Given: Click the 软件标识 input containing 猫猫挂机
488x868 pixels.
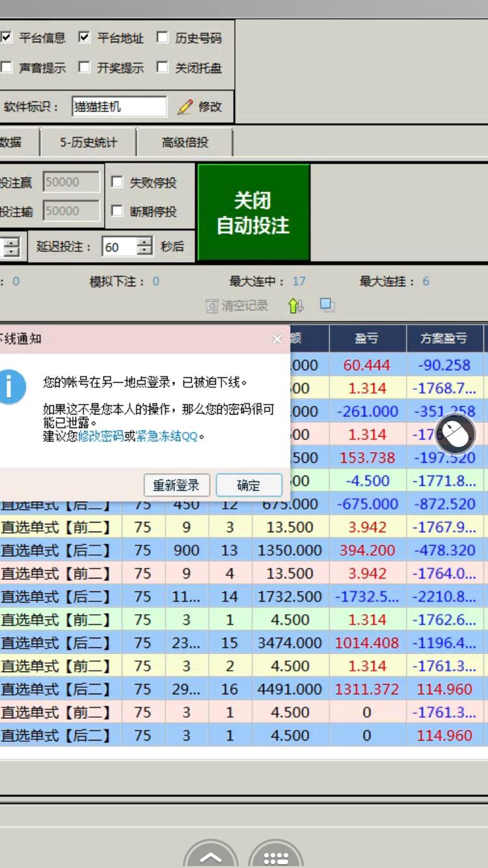Looking at the screenshot, I should (119, 107).
